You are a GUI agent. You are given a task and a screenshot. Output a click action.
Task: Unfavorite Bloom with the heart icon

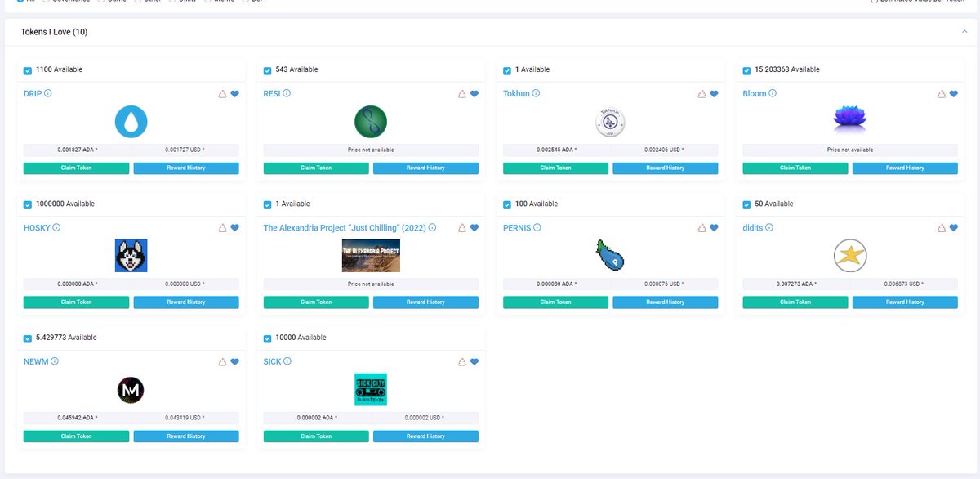954,94
